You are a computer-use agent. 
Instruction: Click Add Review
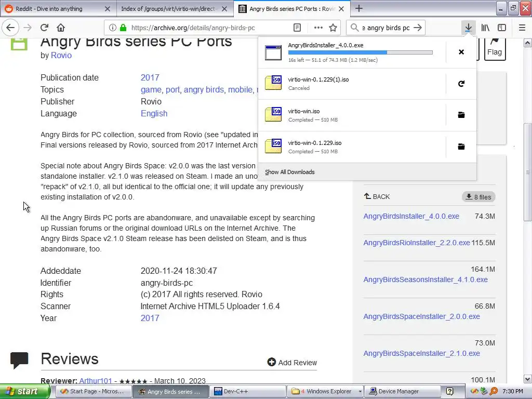(x=292, y=362)
